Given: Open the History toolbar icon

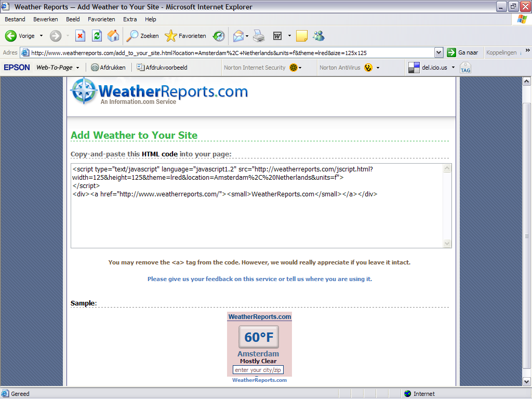Looking at the screenshot, I should coord(219,36).
